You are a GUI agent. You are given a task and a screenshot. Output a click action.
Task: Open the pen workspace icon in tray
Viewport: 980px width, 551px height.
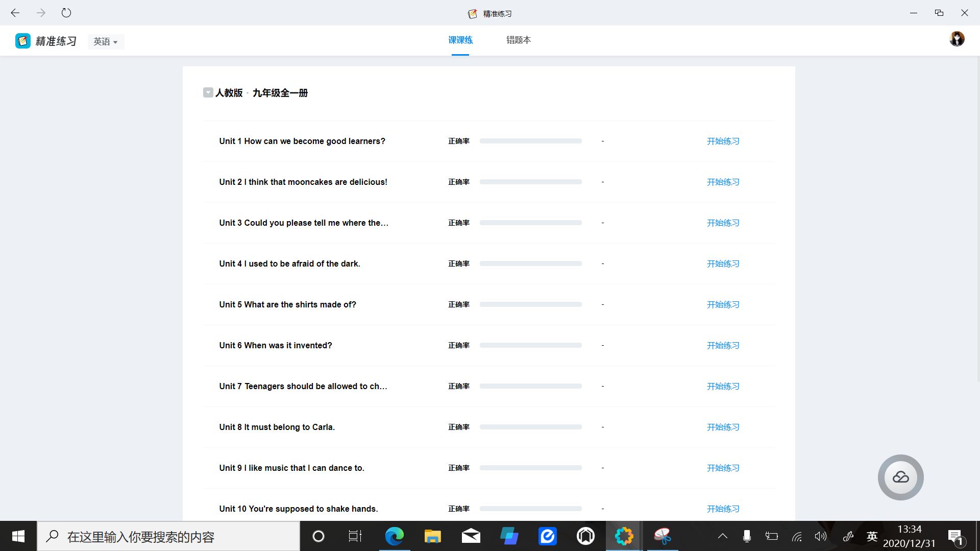[848, 536]
